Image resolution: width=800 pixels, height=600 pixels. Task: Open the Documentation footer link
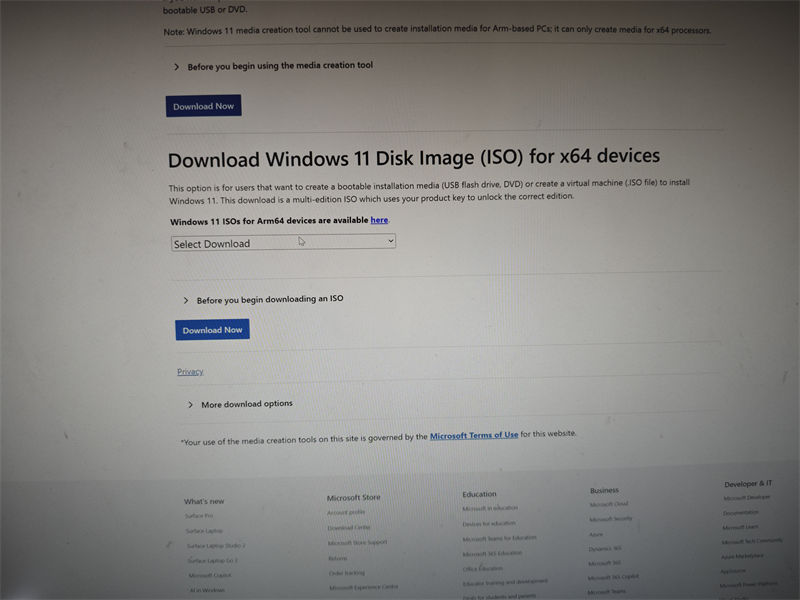point(741,512)
